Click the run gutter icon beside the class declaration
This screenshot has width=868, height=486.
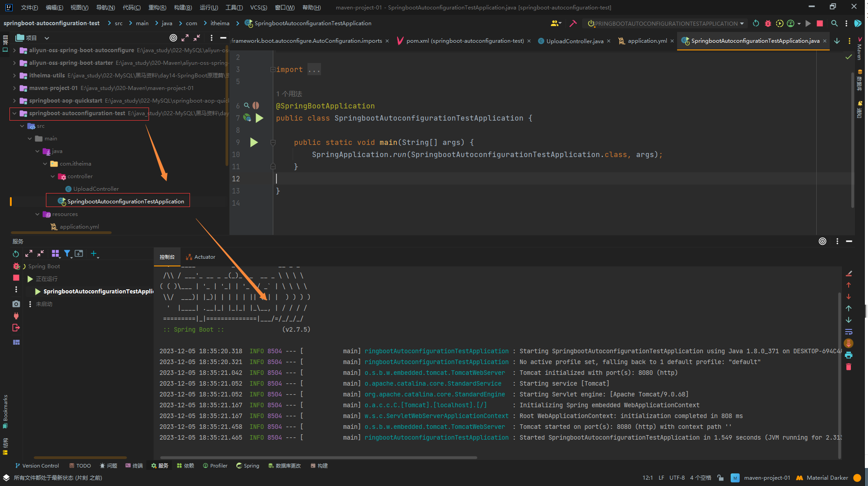[x=259, y=118]
